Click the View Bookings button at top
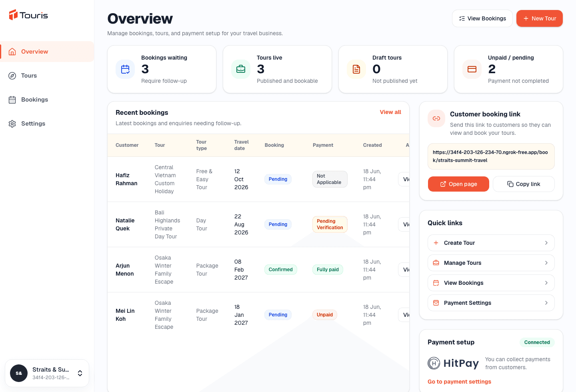 coord(482,18)
